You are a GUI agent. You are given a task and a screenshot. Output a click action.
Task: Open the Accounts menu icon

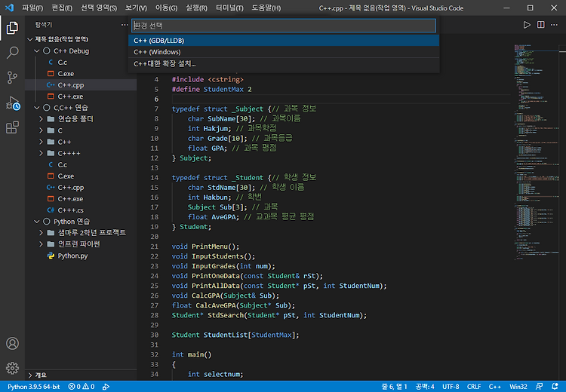coord(12,343)
